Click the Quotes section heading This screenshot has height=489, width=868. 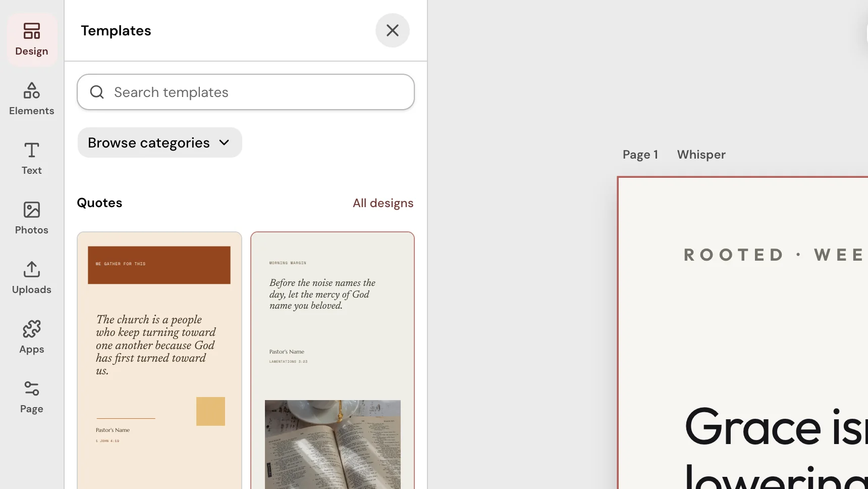[x=99, y=203]
